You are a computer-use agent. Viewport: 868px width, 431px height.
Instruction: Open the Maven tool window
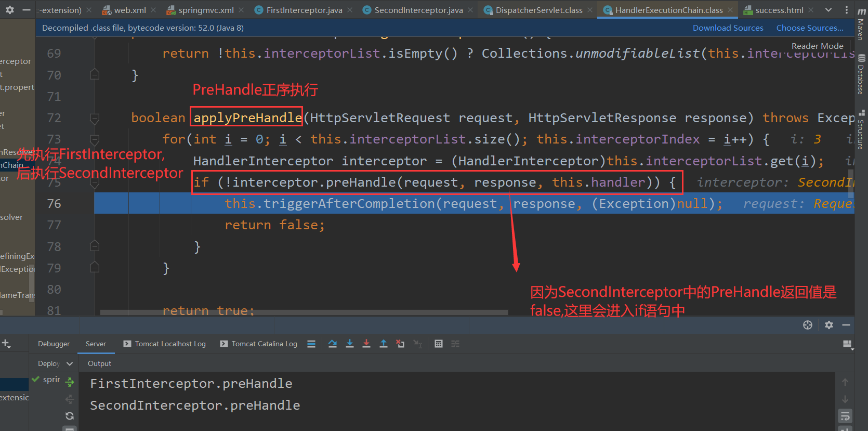click(x=861, y=23)
